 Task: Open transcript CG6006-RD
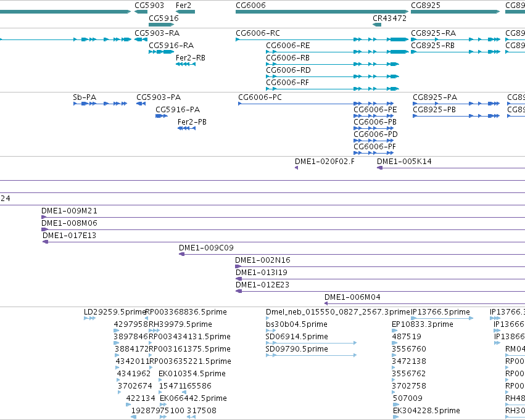tap(288, 70)
